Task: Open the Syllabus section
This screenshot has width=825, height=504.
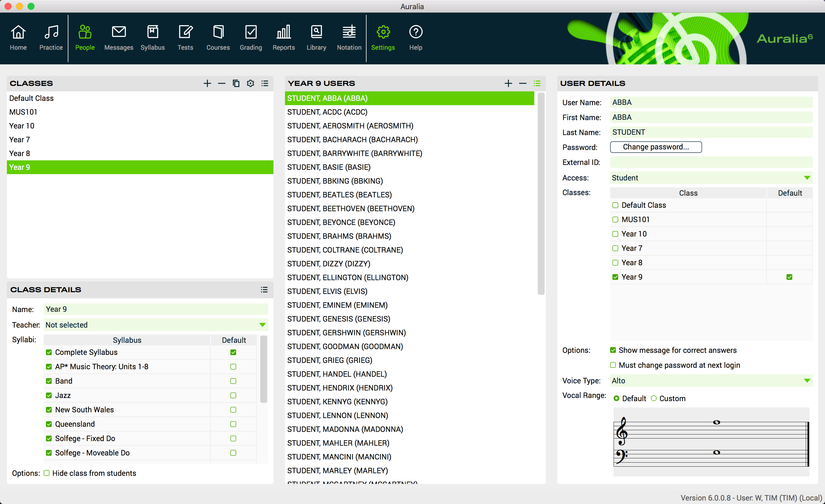Action: (152, 38)
